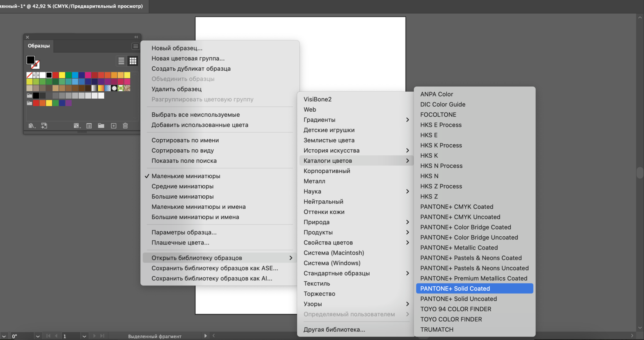Click the vertical scrollbar on the right
The height and width of the screenshot is (340, 644).
640,173
